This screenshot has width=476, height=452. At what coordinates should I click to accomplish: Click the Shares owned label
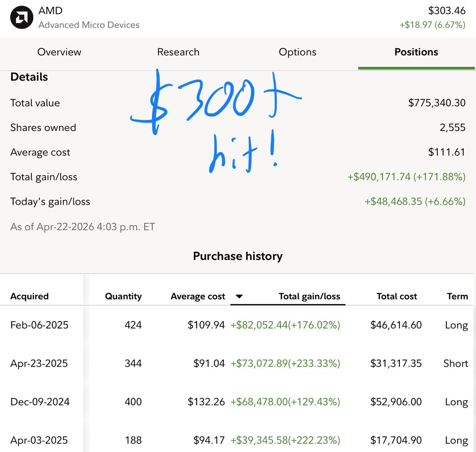coord(43,127)
